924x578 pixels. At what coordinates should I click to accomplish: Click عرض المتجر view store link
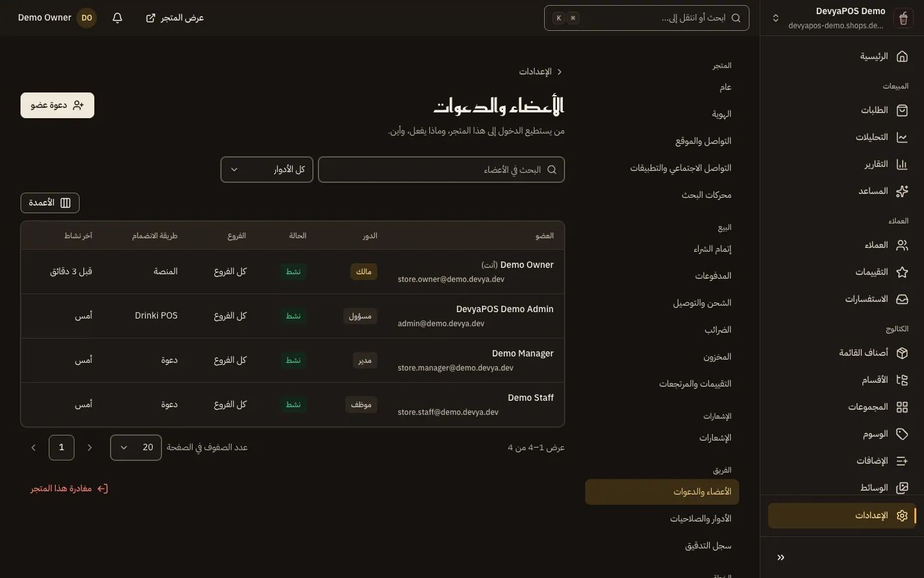click(175, 18)
